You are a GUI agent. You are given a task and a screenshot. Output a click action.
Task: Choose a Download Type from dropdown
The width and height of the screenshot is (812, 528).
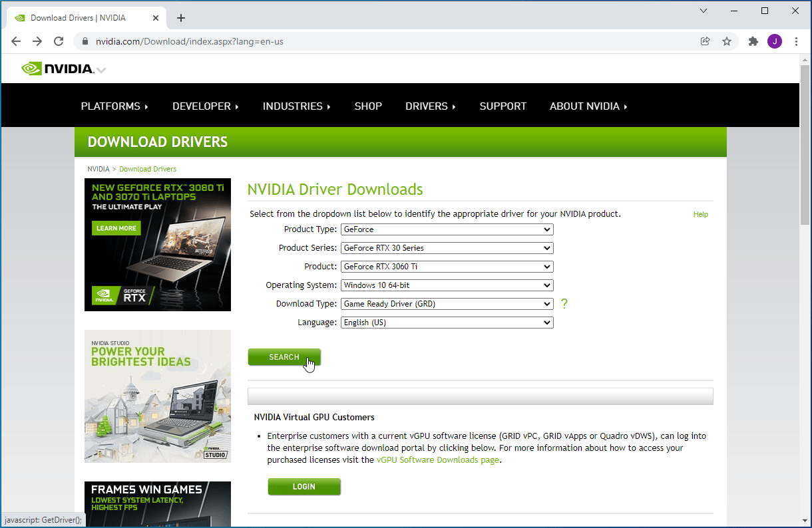pyautogui.click(x=447, y=304)
